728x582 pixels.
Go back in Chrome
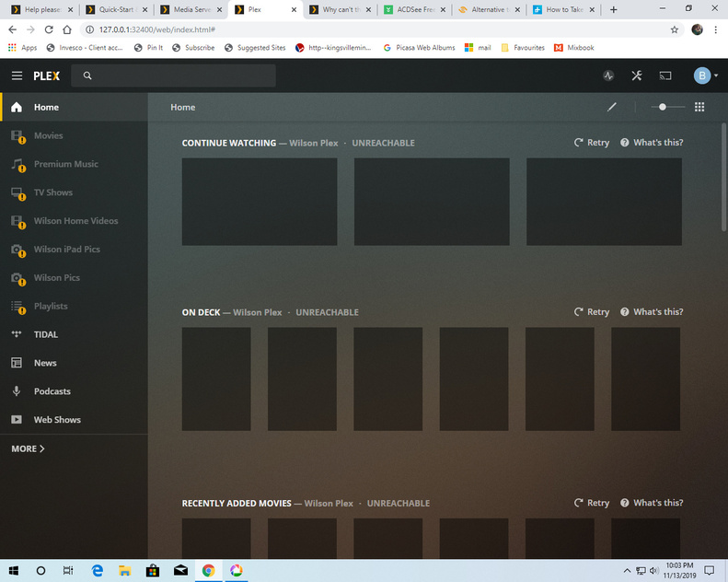click(13, 29)
